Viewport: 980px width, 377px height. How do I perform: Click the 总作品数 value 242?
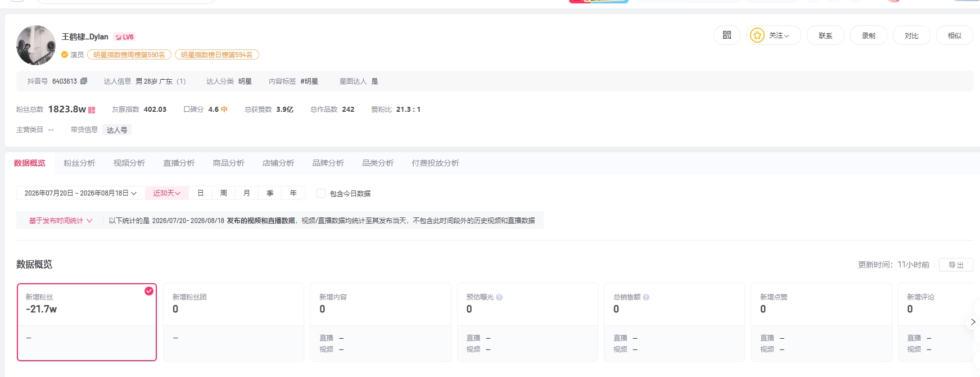click(x=348, y=110)
